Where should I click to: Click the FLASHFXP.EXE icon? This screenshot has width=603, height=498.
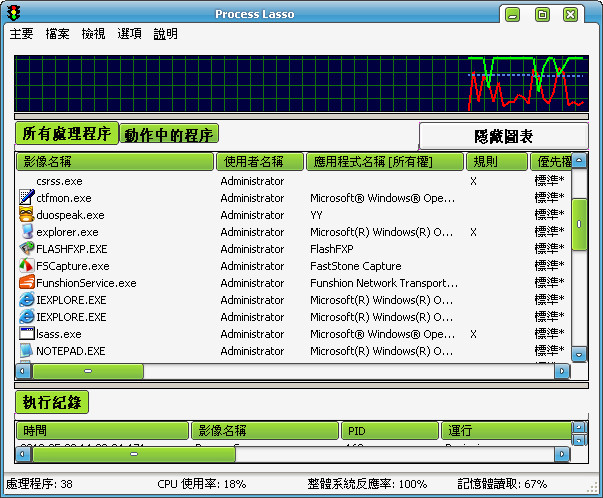pyautogui.click(x=27, y=248)
